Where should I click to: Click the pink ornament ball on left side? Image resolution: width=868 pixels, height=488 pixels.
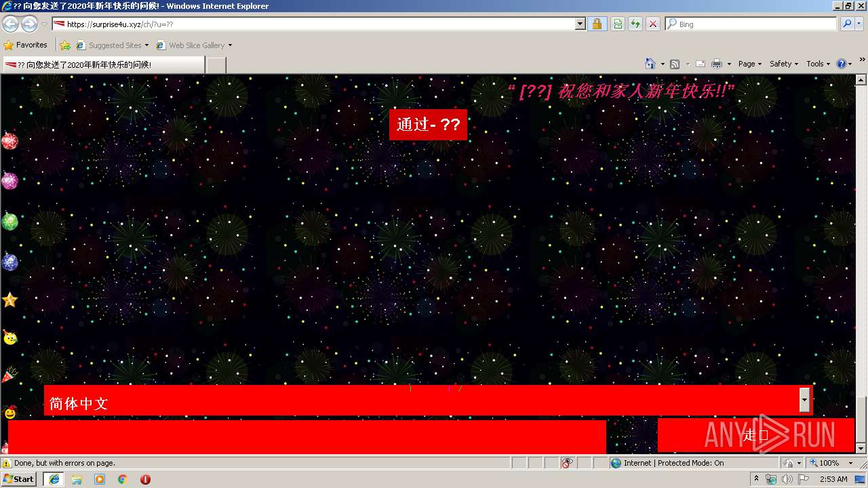click(9, 181)
